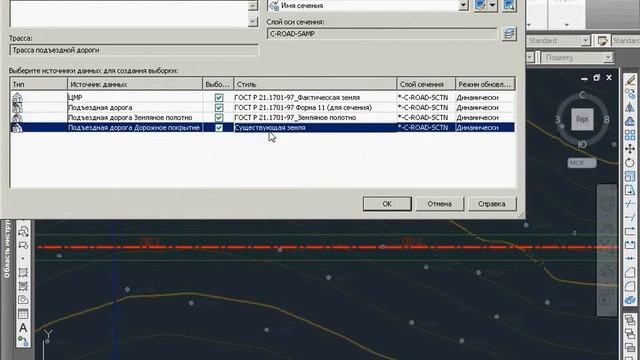Click the Справка button
Screen dimensions: 640x360
tap(492, 204)
